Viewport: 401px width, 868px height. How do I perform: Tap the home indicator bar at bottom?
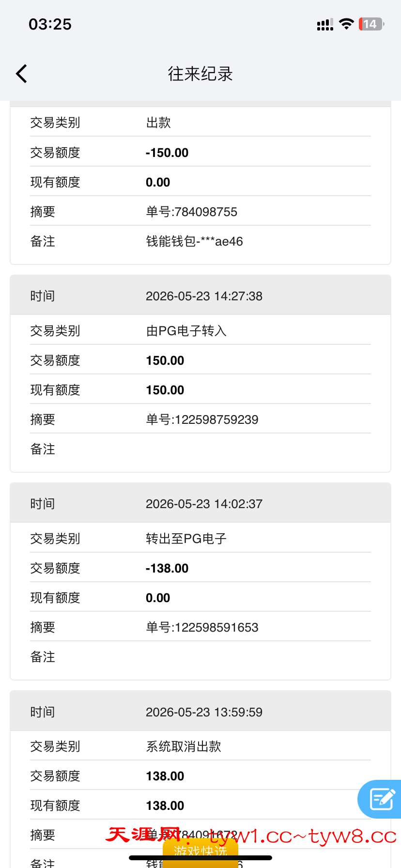click(x=200, y=857)
